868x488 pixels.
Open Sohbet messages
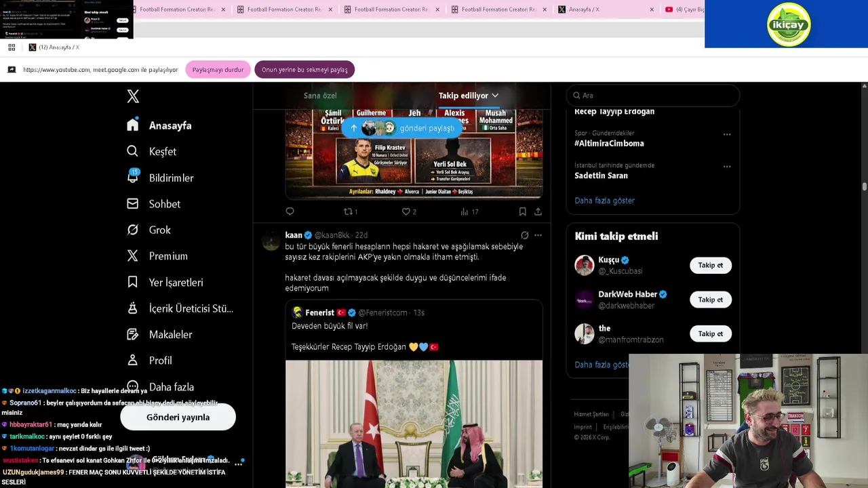(153, 204)
